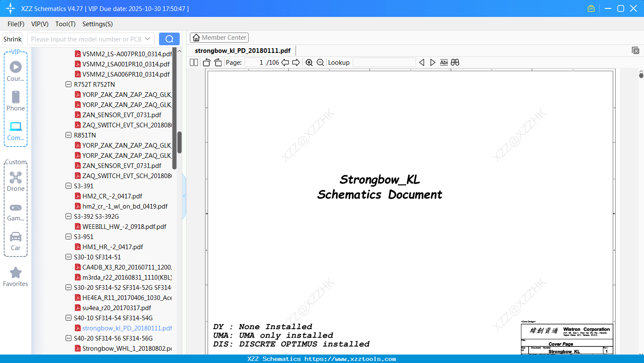The height and width of the screenshot is (363, 644).
Task: Click the XZZ Schematics app logo
Action: (x=11, y=8)
